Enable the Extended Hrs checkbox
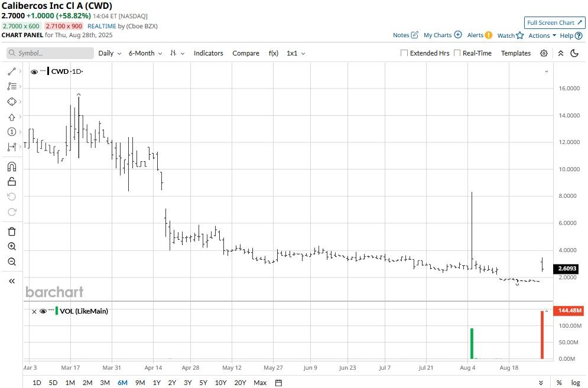Viewport: 588px width, 388px height. click(404, 53)
